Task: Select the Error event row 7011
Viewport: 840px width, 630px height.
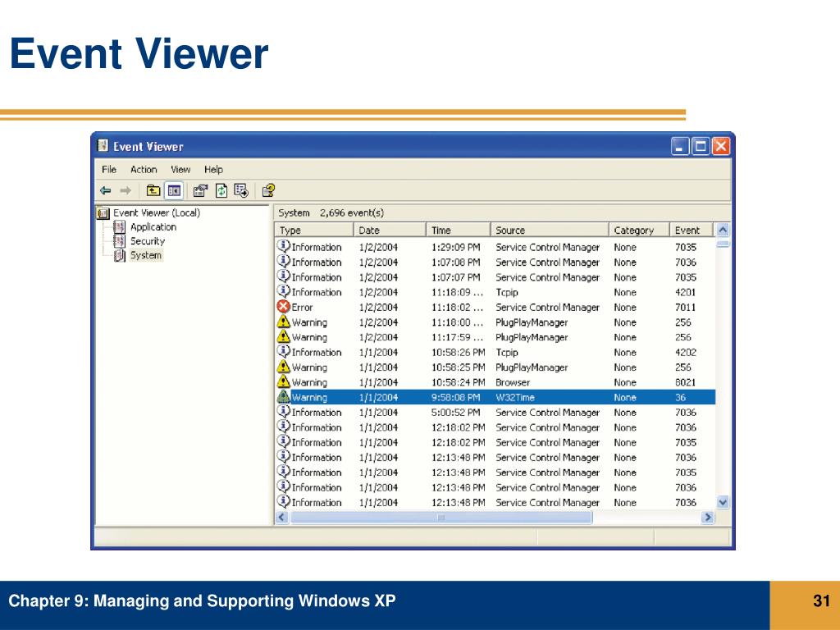Action: tap(495, 307)
